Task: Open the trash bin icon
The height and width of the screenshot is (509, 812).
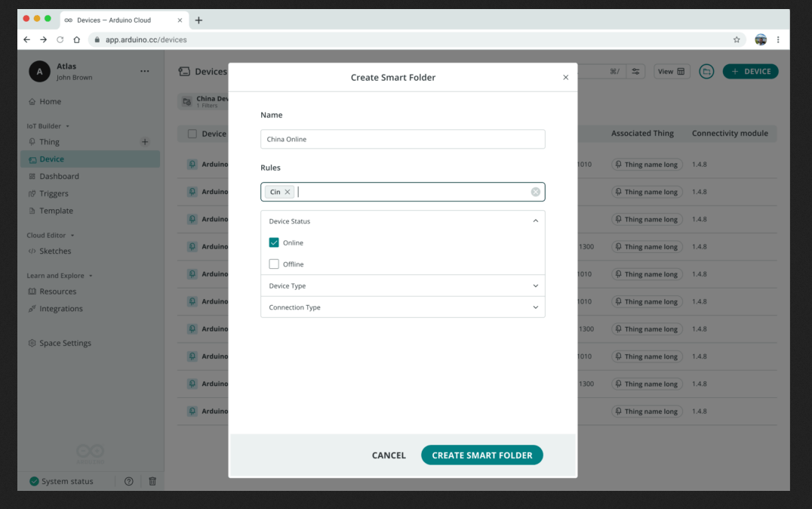Action: pos(152,481)
